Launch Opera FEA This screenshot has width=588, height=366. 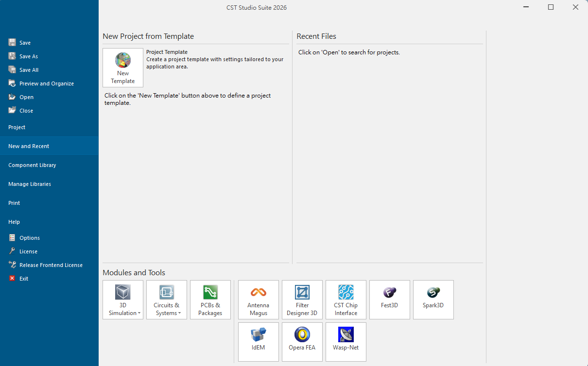(x=302, y=342)
